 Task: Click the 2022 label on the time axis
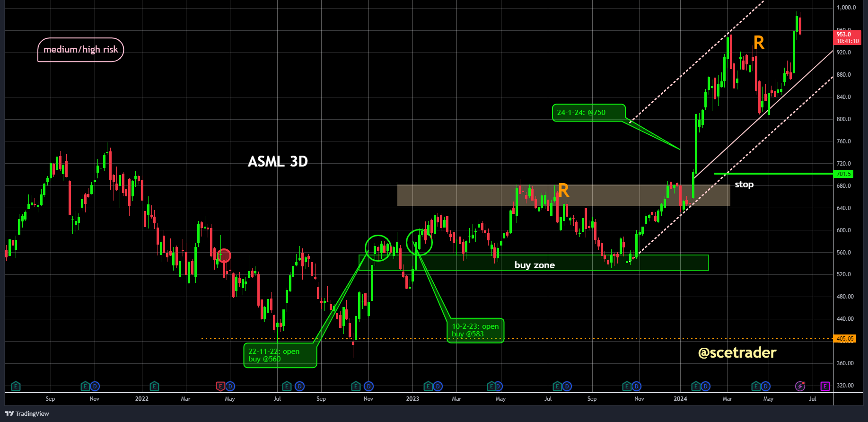[x=141, y=399]
